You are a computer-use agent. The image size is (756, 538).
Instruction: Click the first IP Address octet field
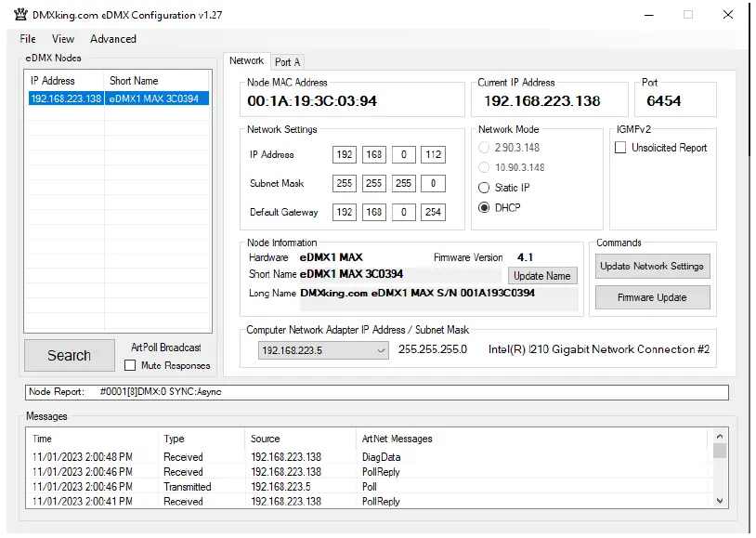tap(345, 155)
